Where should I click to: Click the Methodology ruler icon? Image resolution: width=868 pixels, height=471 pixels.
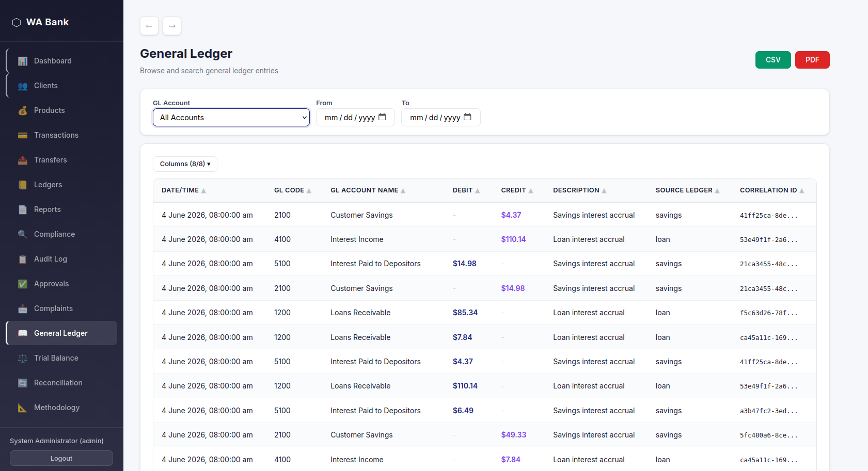click(23, 408)
